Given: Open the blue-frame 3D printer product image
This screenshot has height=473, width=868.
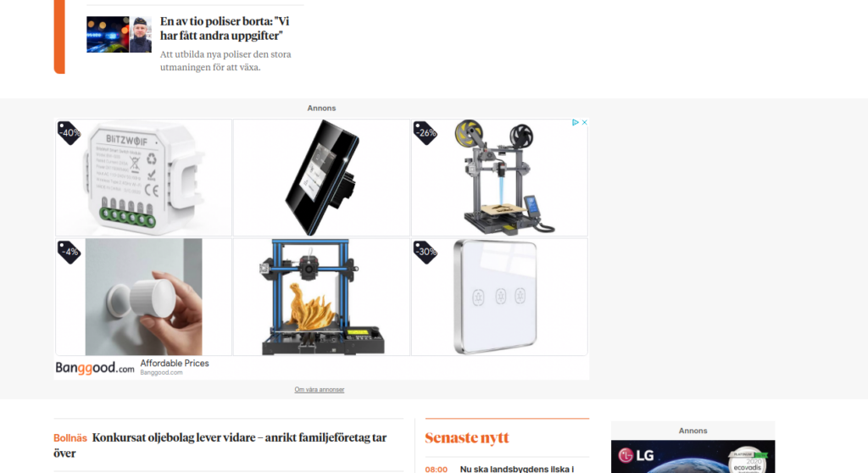Looking at the screenshot, I should pyautogui.click(x=321, y=297).
